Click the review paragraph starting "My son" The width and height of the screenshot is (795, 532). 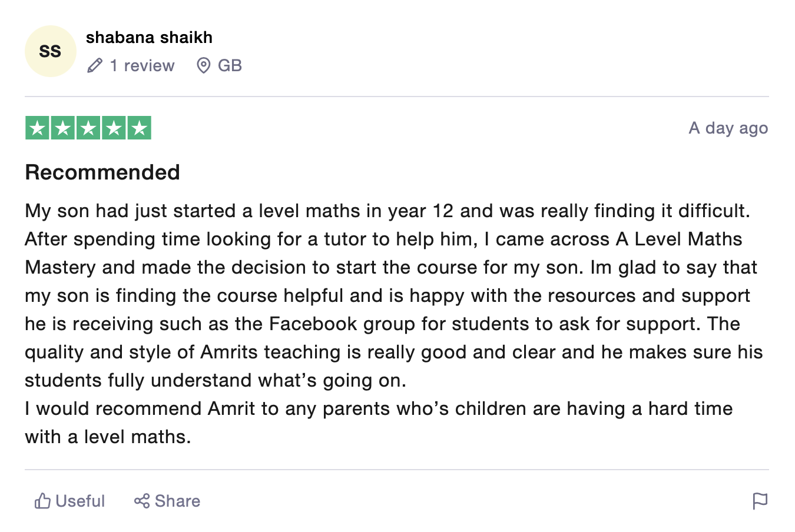coord(389,295)
